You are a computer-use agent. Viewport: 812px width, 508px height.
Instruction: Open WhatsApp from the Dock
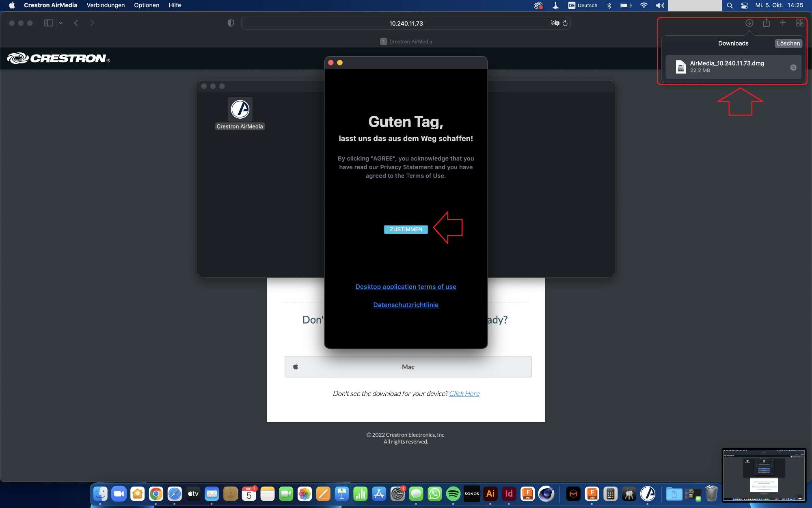[x=435, y=494]
